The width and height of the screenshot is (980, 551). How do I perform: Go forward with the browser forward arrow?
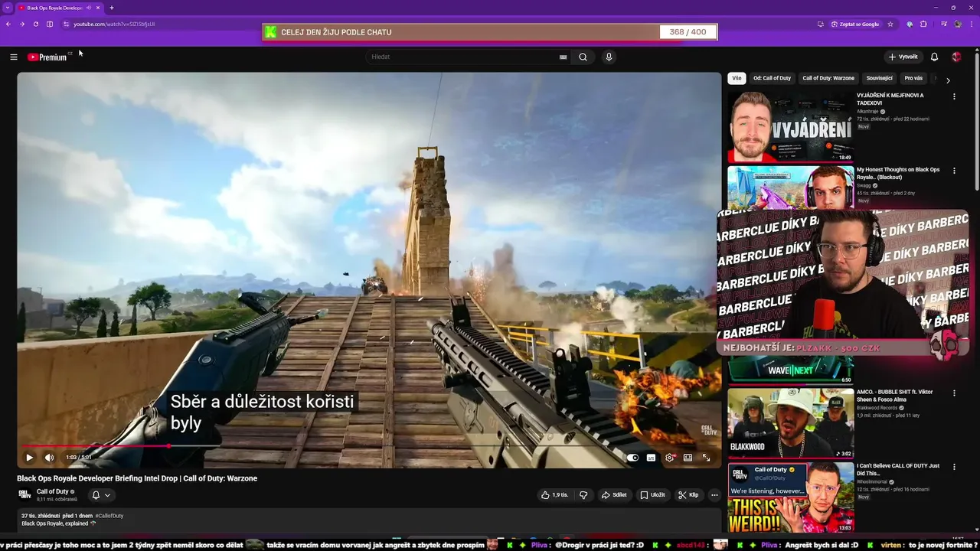click(x=21, y=24)
